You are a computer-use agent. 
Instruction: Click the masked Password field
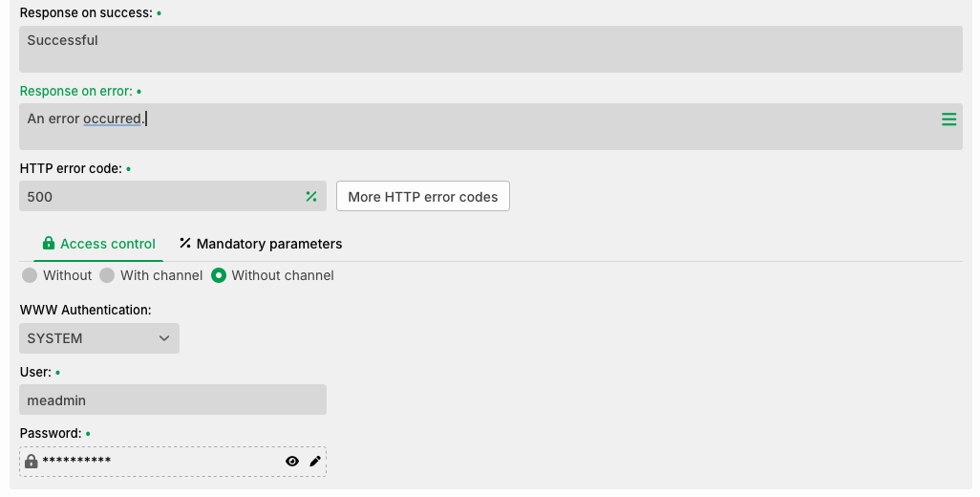pyautogui.click(x=173, y=462)
